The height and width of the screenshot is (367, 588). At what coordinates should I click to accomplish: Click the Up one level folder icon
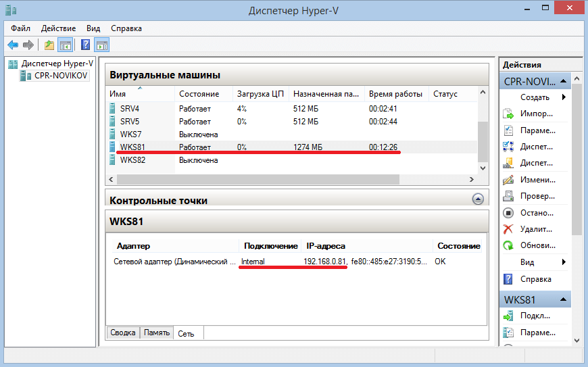point(49,45)
